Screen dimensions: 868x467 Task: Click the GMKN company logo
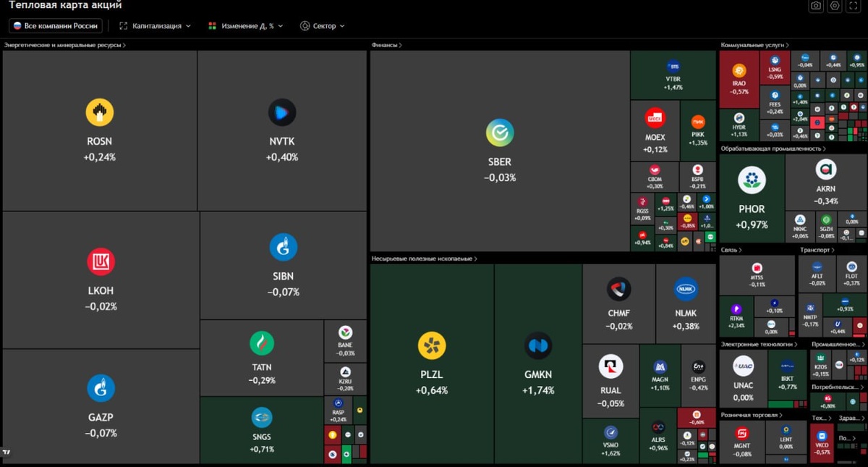click(x=538, y=346)
